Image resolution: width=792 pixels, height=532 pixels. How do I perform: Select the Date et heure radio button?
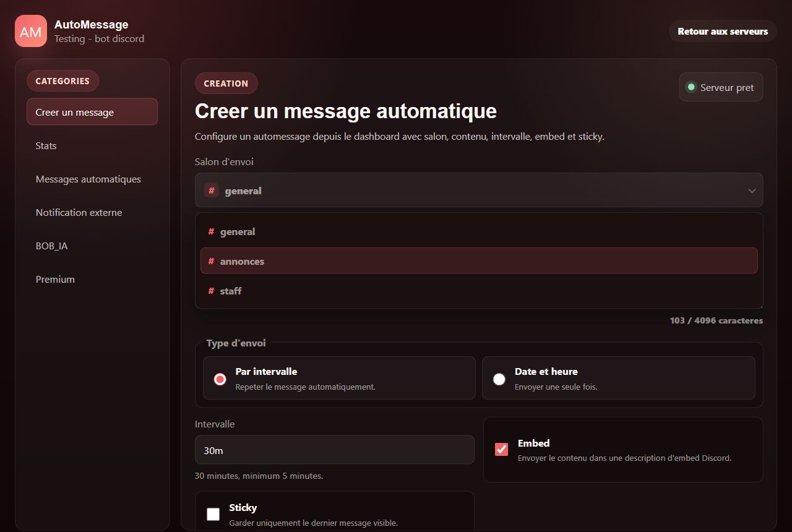coord(499,379)
